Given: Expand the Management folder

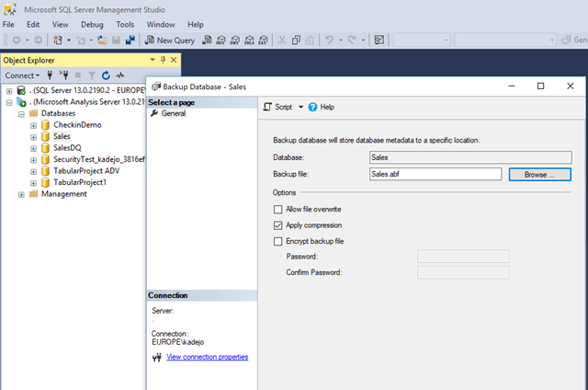Looking at the screenshot, I should pyautogui.click(x=21, y=195).
